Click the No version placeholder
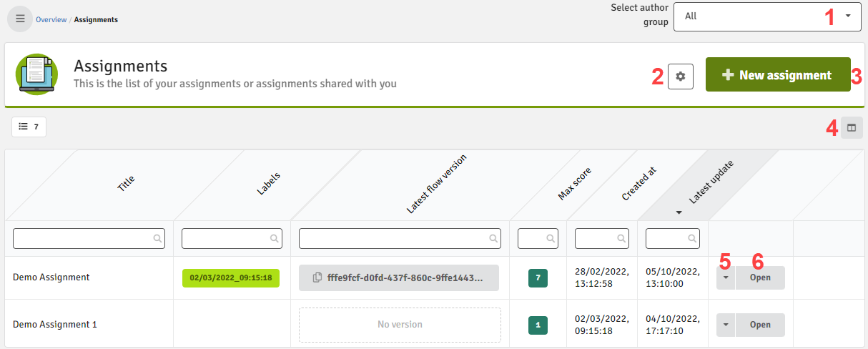Viewport: 868px width, 349px height. tap(400, 325)
